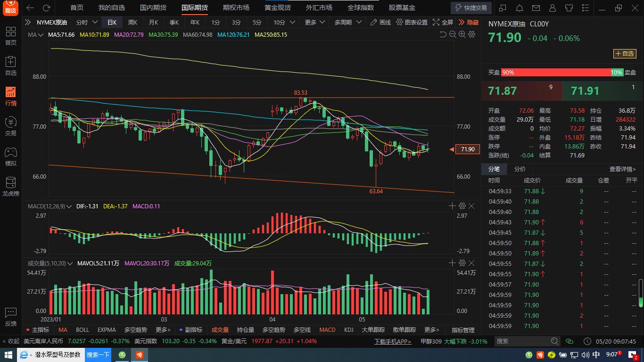Click the search input field

click(522, 341)
